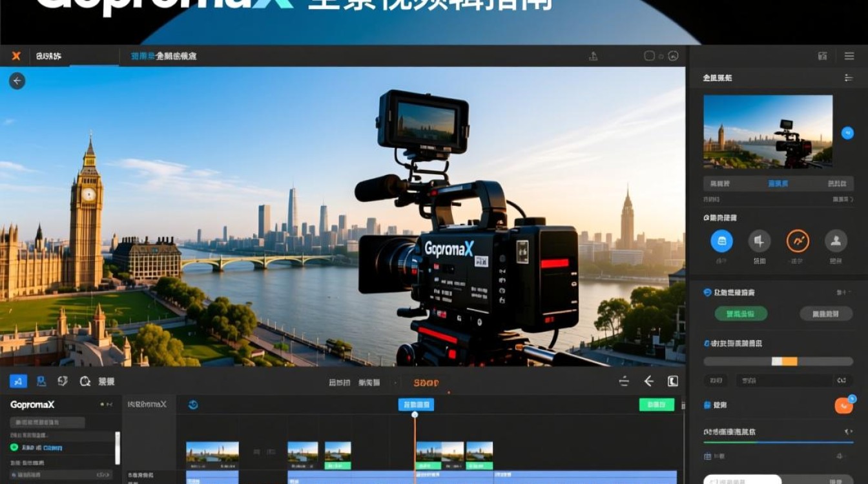Click the calendar icon near panel bottom
Viewport: 868px width, 484px height.
click(708, 456)
